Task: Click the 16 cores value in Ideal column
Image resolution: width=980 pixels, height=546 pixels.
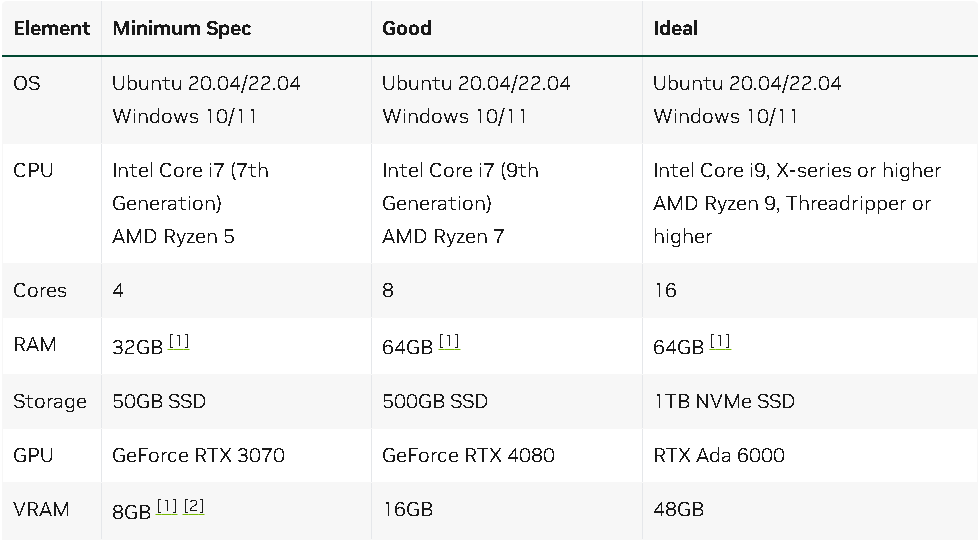Action: [x=665, y=290]
